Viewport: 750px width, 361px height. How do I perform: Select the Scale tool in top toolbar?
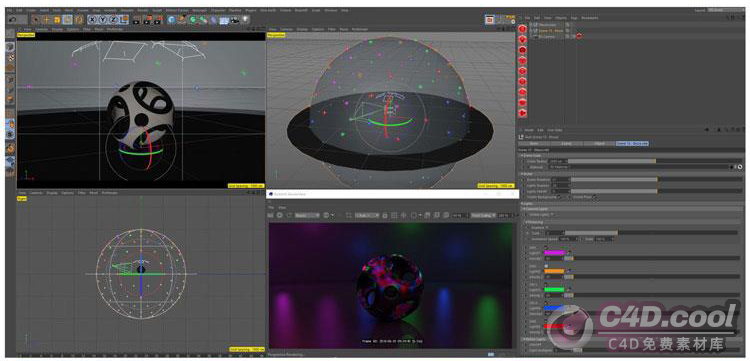point(56,20)
